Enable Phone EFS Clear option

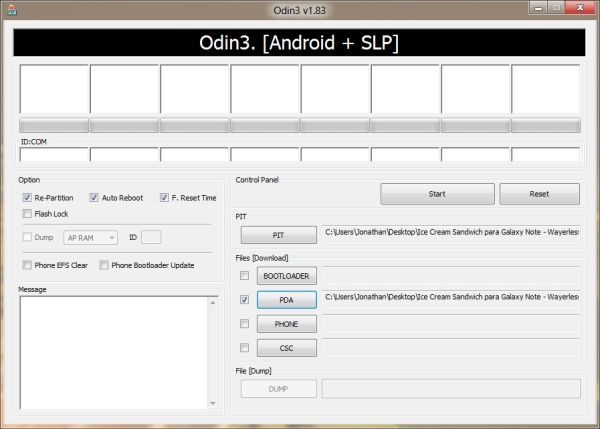point(27,265)
